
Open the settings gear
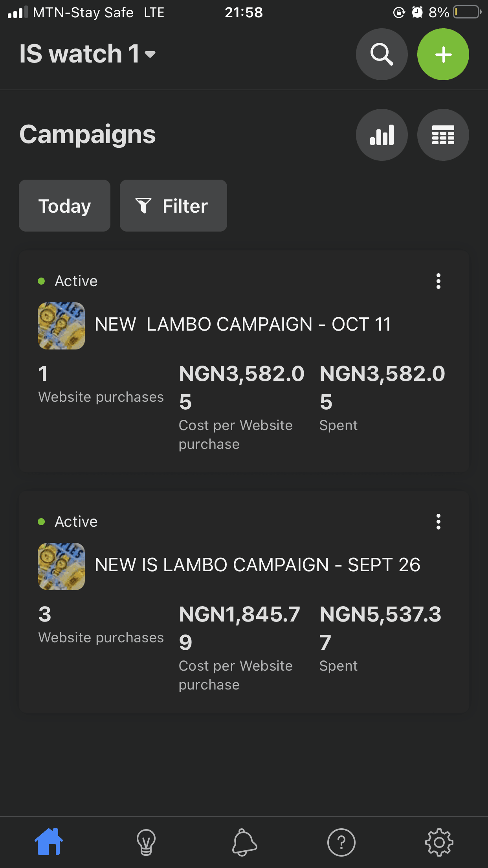[x=439, y=842]
